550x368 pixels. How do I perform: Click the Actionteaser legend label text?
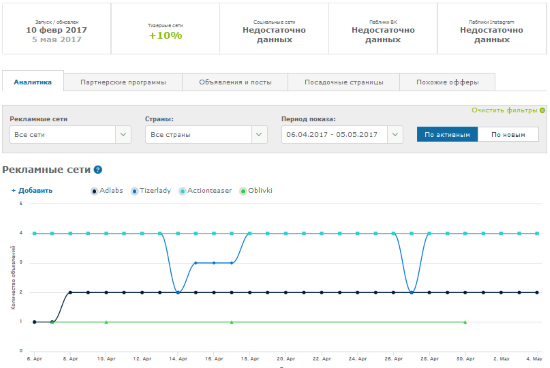point(209,190)
